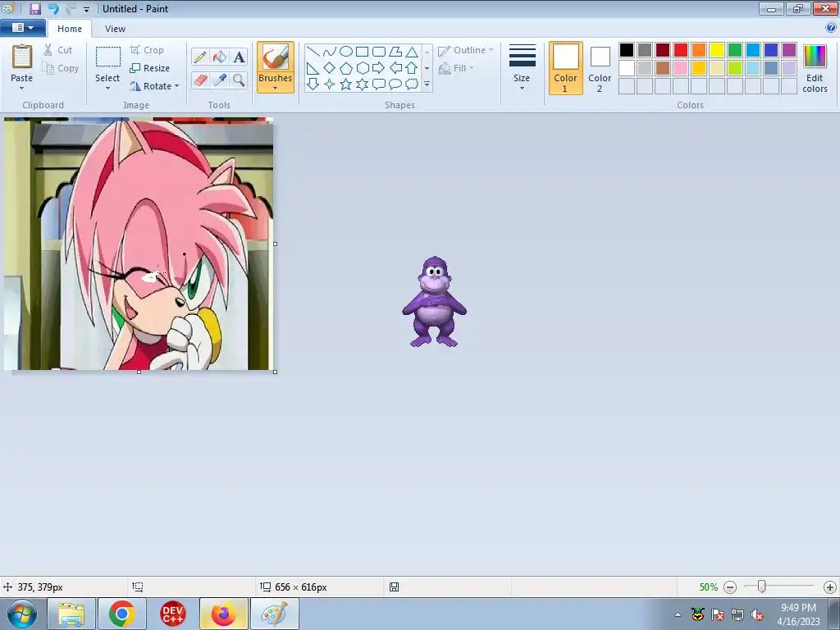Pick the pink (rose) color swatch
Viewport: 840px width, 630px height.
pyautogui.click(x=681, y=68)
